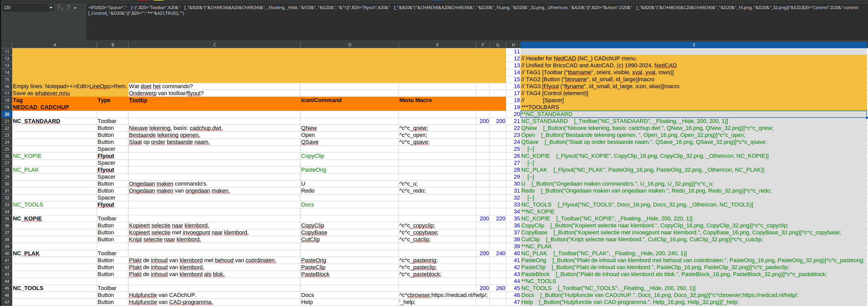Select column C header
Screen dimensions: 868x306
214,45
